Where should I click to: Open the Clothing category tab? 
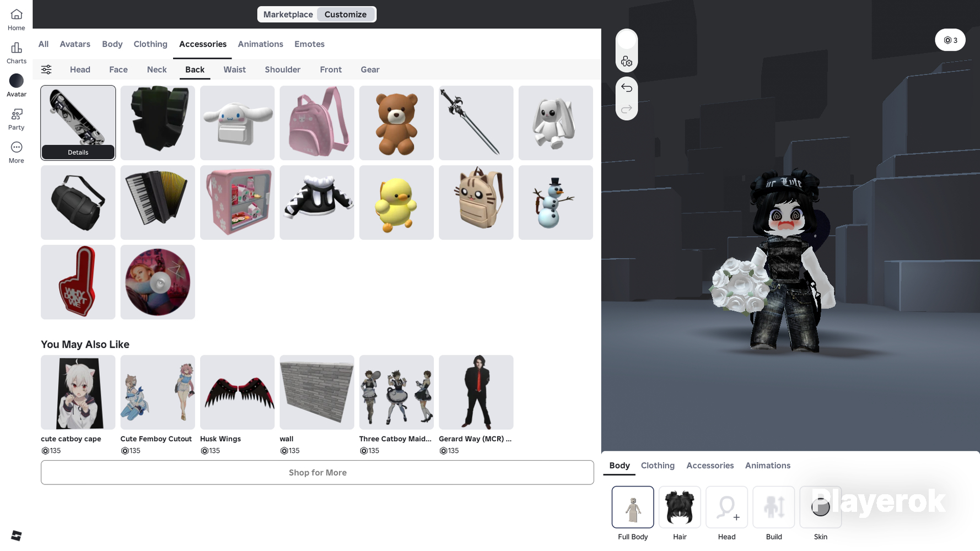click(150, 44)
